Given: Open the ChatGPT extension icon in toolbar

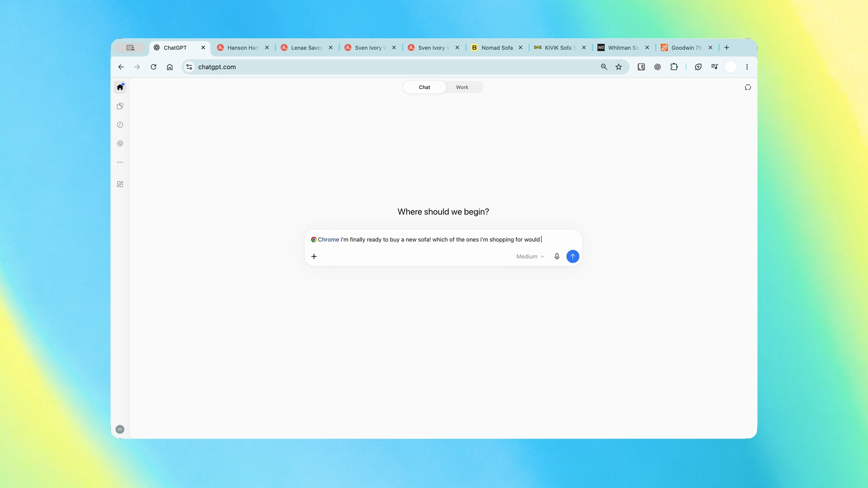Looking at the screenshot, I should 657,67.
